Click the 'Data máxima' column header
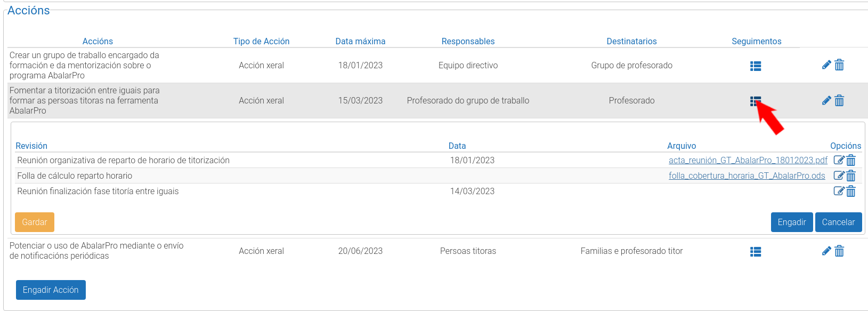Image resolution: width=868 pixels, height=311 pixels. (x=360, y=41)
